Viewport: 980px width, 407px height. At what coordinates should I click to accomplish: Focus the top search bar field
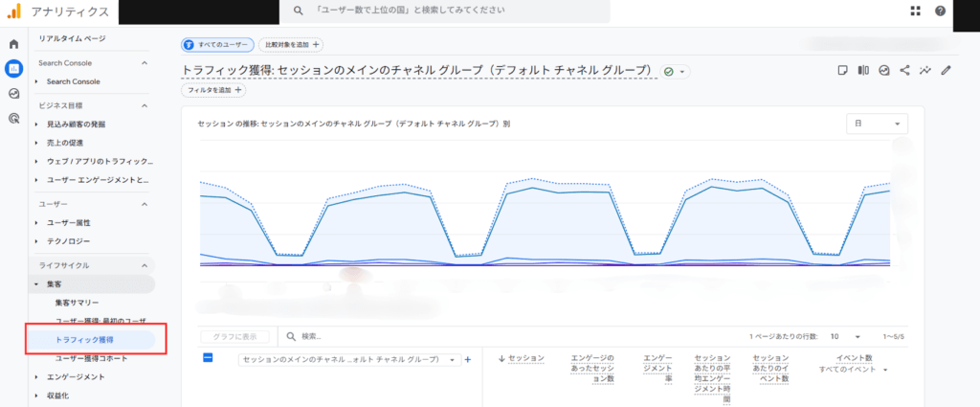pos(445,11)
